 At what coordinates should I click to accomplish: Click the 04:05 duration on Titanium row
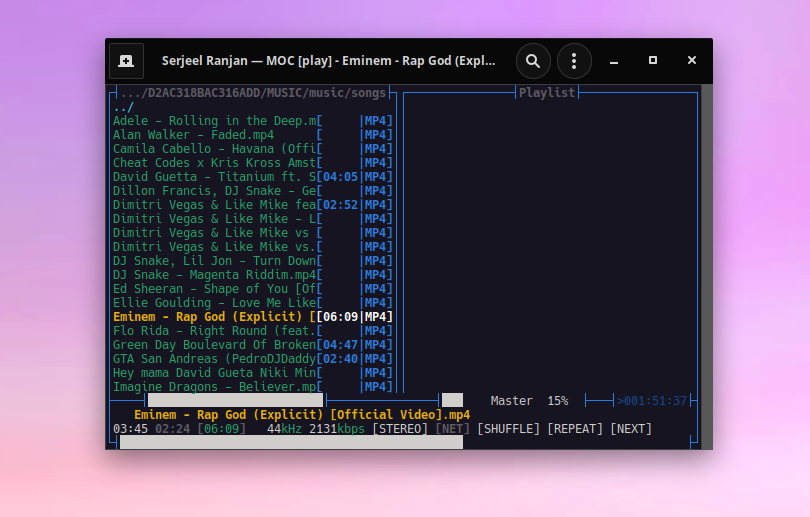[340, 177]
